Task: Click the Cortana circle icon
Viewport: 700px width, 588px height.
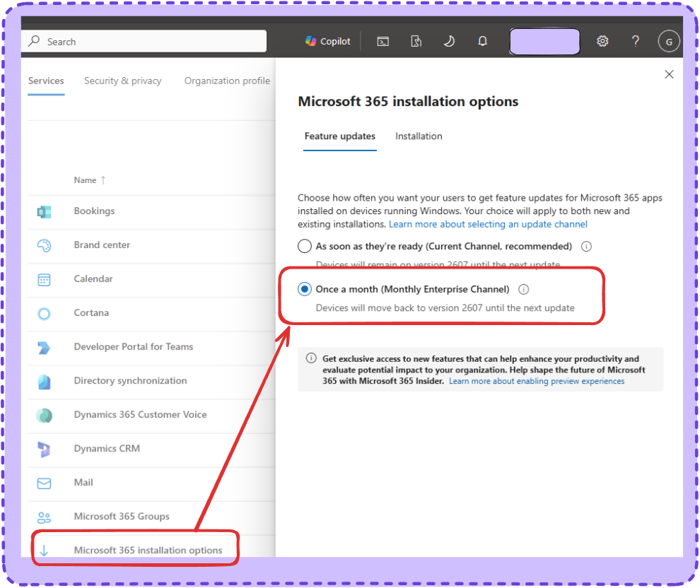Action: 45,314
